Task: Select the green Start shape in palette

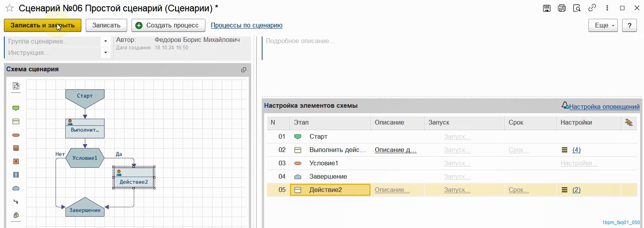Action: tap(16, 108)
